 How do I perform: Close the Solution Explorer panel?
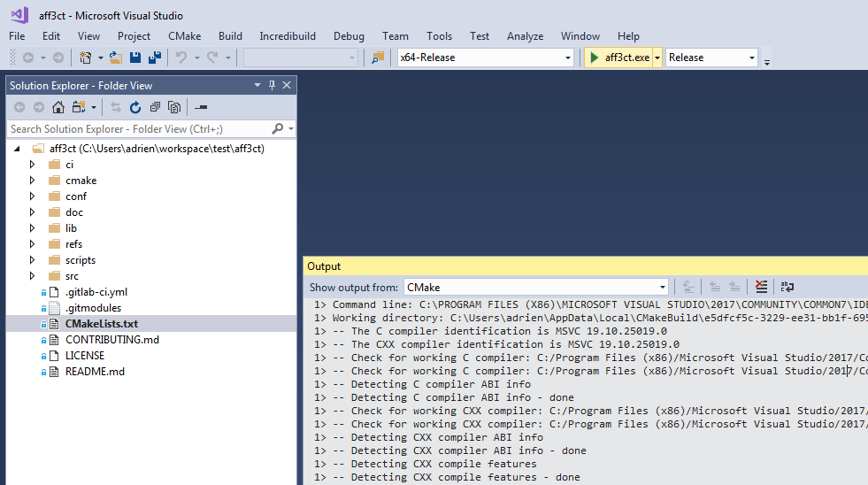pyautogui.click(x=287, y=85)
